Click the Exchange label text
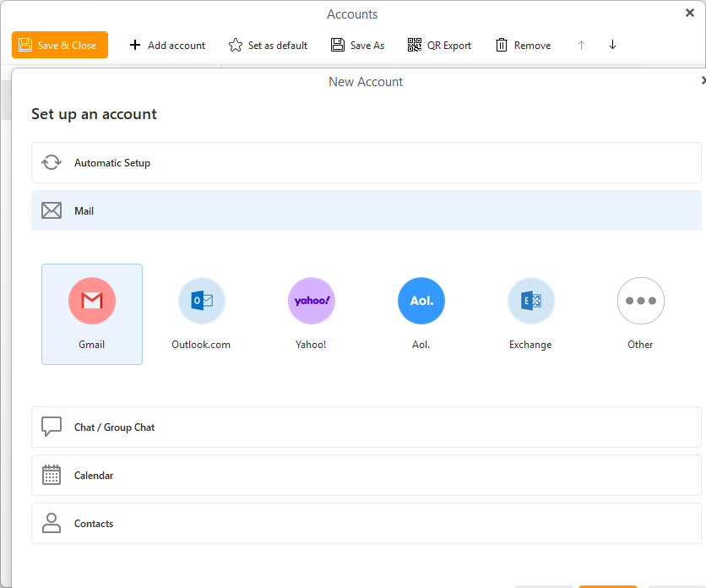706x588 pixels. tap(530, 345)
